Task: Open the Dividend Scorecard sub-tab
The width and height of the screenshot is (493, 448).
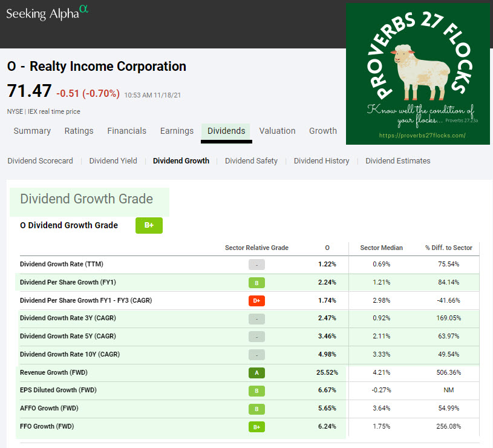Action: pyautogui.click(x=40, y=161)
